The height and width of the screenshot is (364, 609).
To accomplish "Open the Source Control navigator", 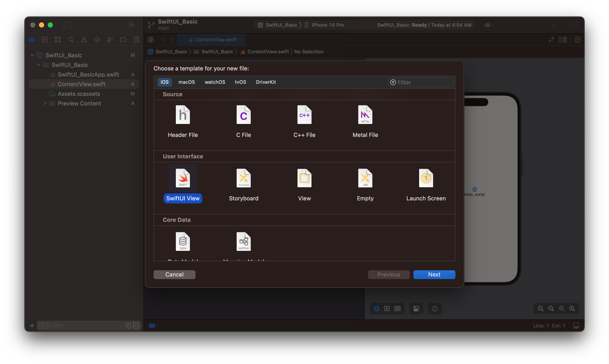I will [45, 40].
